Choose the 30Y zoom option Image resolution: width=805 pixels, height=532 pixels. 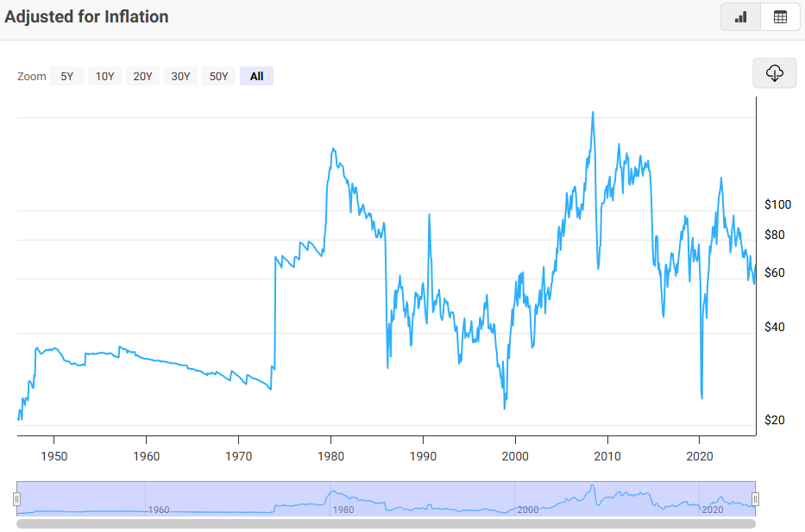point(180,76)
